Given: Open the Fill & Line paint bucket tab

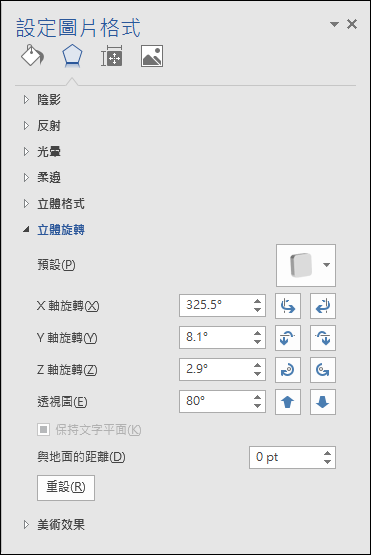Looking at the screenshot, I should (32, 56).
